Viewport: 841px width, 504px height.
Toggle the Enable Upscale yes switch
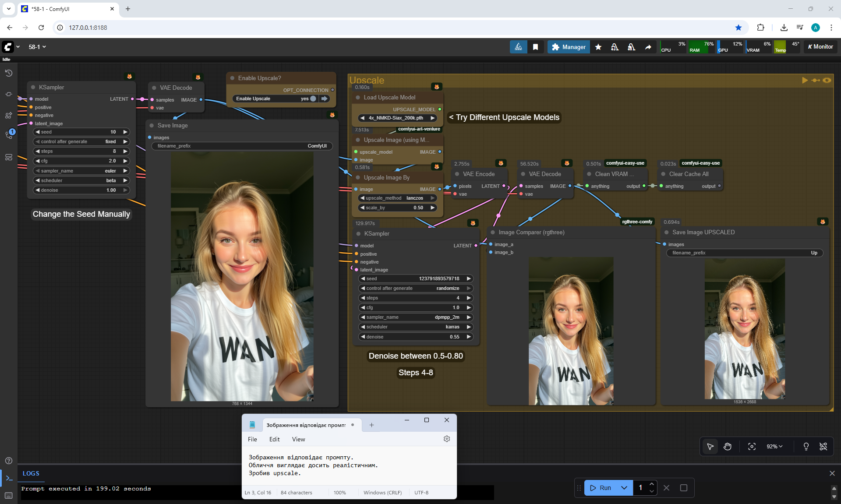tap(313, 99)
